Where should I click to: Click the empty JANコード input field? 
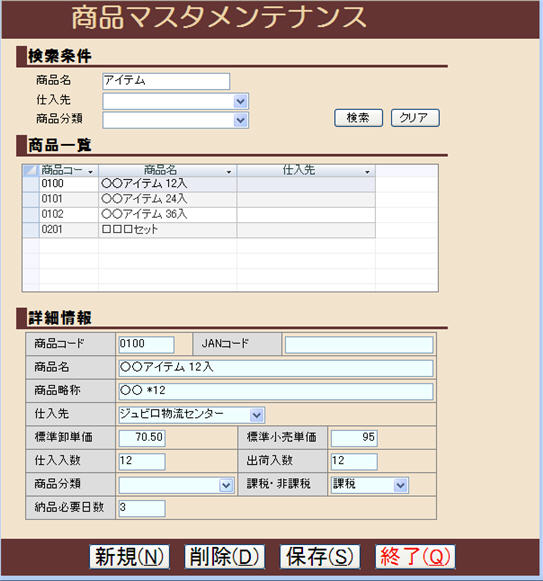coord(359,345)
